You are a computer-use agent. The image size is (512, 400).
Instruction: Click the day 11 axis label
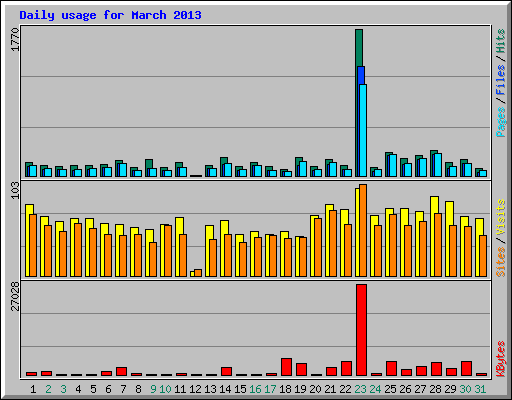click(x=180, y=389)
